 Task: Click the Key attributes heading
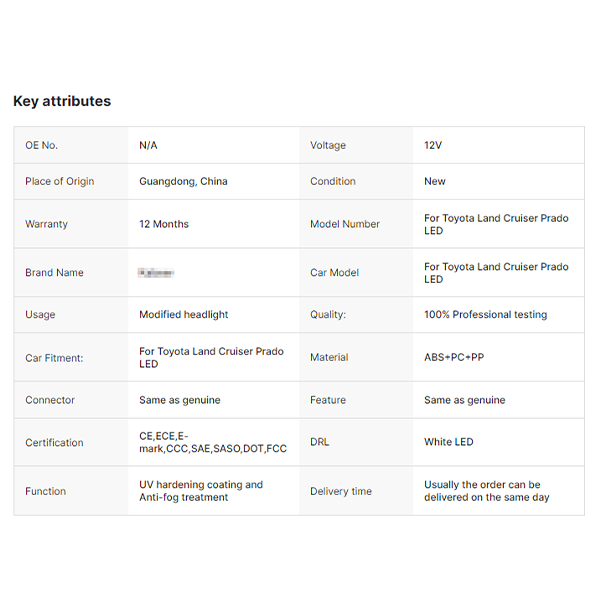(x=62, y=101)
